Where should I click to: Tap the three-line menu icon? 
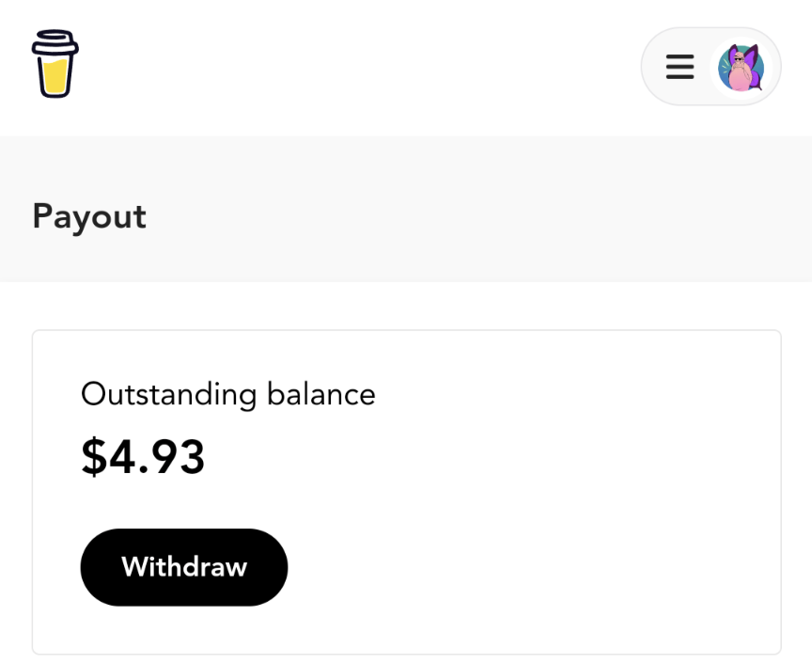tap(679, 67)
